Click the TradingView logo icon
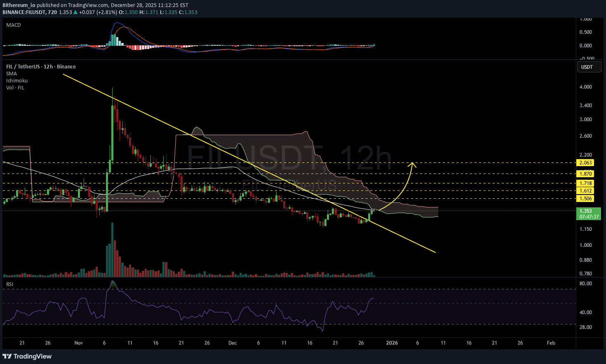Viewport: 606px width, 364px height. [7, 356]
